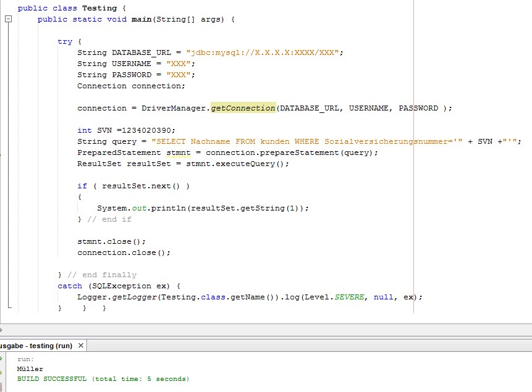Click the main method name
Screen dimensions: 532x392
point(141,19)
